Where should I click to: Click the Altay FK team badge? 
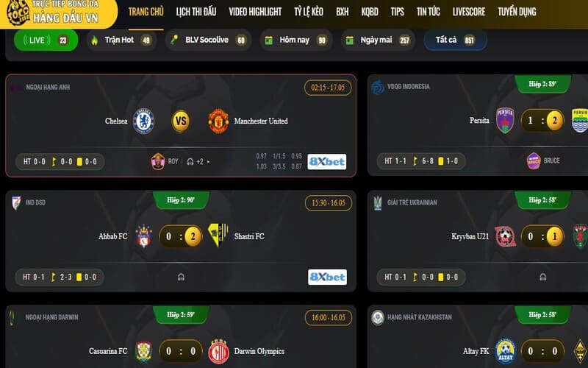505,351
